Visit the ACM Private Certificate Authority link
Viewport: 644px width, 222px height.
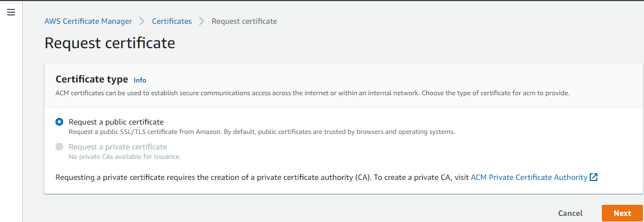tap(529, 177)
